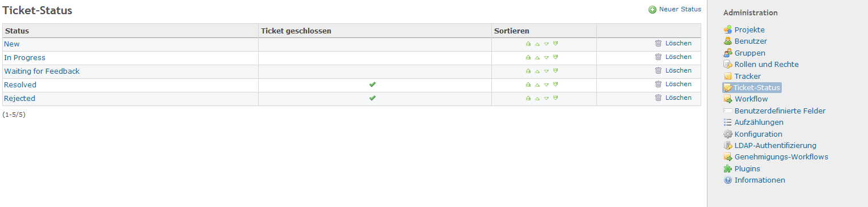Click the closed checkmark for Resolved
Viewport: 868px width, 207px height.
pyautogui.click(x=372, y=84)
